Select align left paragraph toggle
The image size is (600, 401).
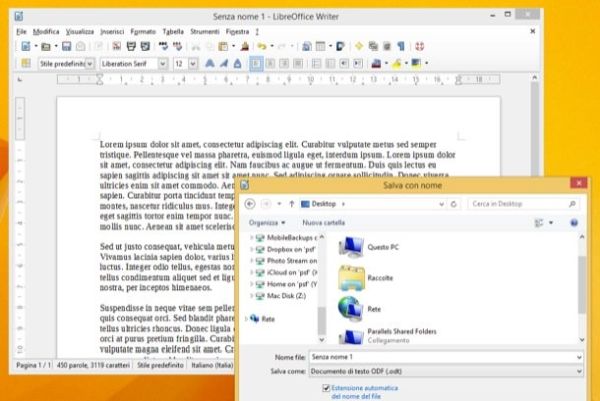[256, 64]
